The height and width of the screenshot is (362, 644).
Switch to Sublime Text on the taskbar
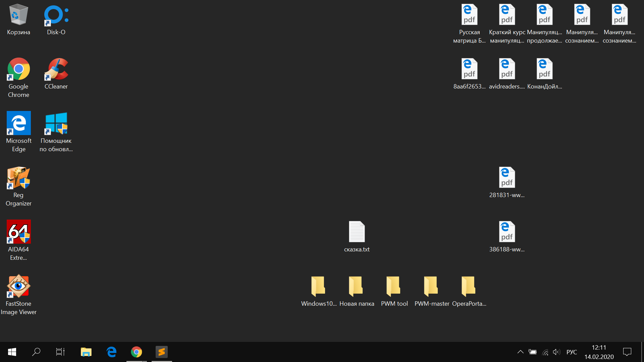(162, 352)
